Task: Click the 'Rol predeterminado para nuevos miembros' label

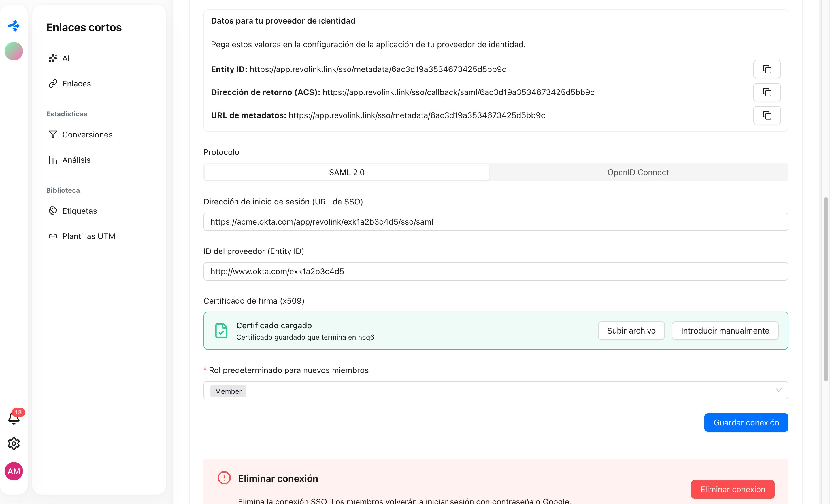Action: coord(289,370)
